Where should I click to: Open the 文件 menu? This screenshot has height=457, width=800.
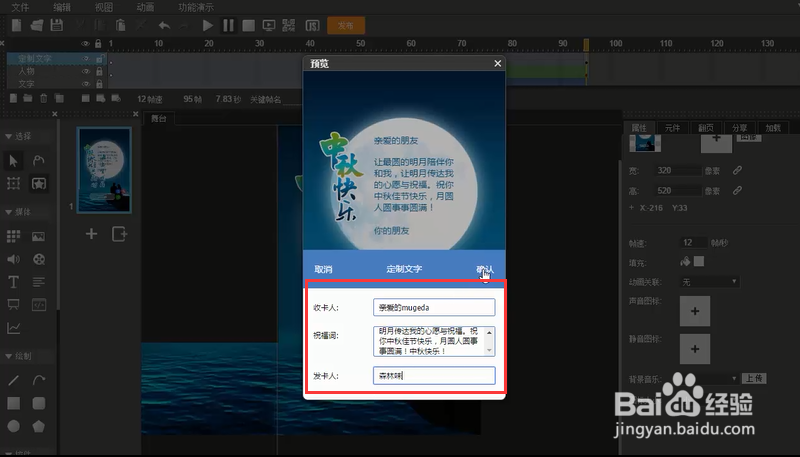click(20, 7)
